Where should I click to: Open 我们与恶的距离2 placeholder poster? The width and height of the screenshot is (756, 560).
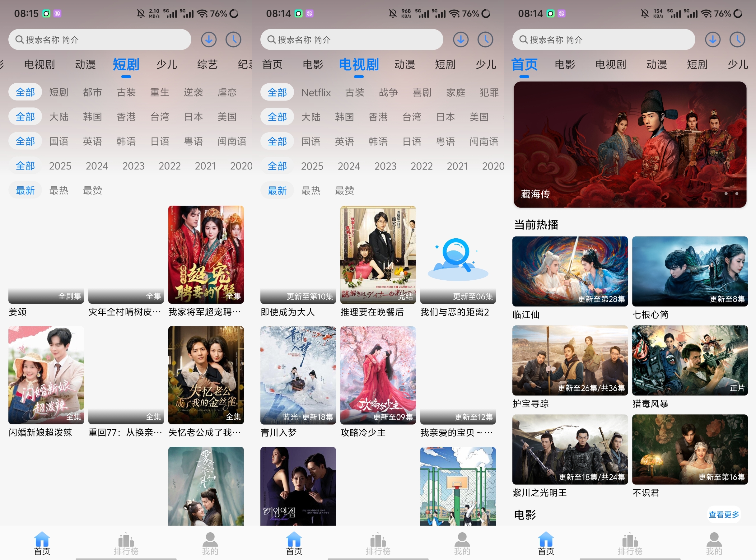pos(458,254)
